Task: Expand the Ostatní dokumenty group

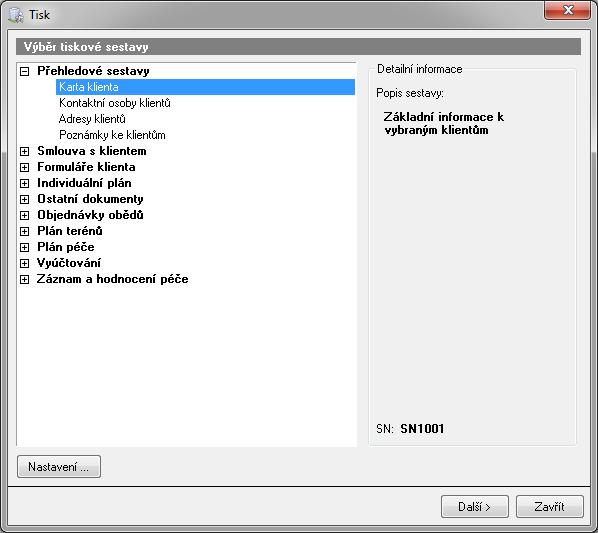Action: click(24, 199)
